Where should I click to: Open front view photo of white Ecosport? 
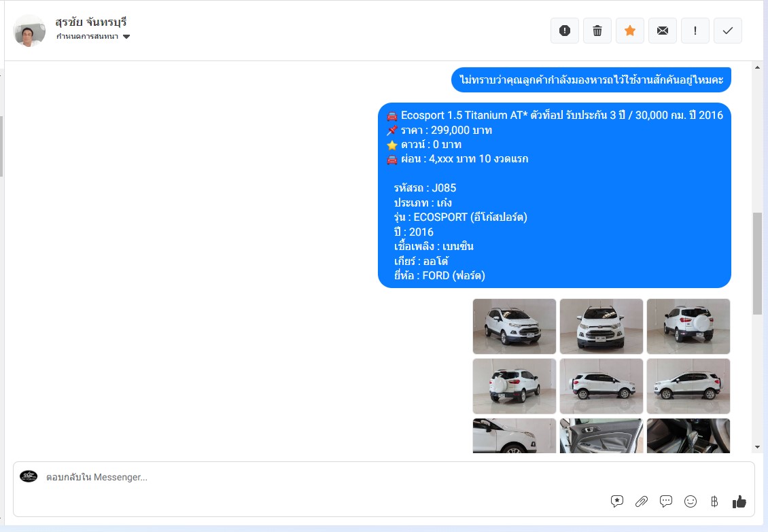(x=601, y=326)
